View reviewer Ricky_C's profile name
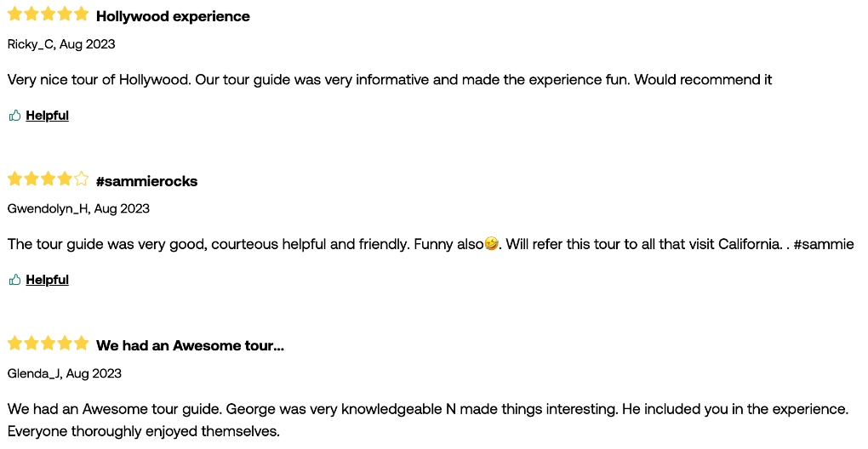The image size is (868, 449). point(31,45)
